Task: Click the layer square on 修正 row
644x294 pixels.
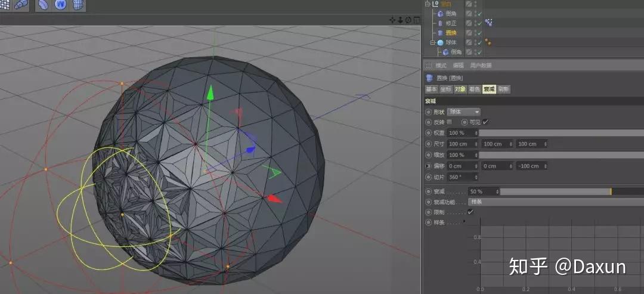Action: pyautogui.click(x=469, y=23)
